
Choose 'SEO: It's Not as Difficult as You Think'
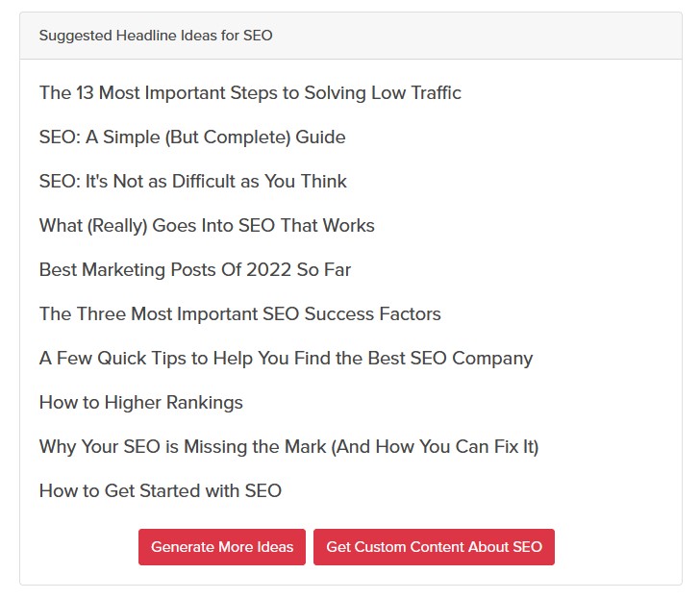coord(193,182)
